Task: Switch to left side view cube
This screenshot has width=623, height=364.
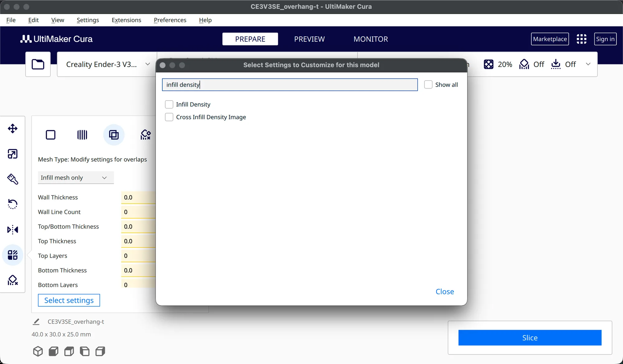Action: (84, 351)
